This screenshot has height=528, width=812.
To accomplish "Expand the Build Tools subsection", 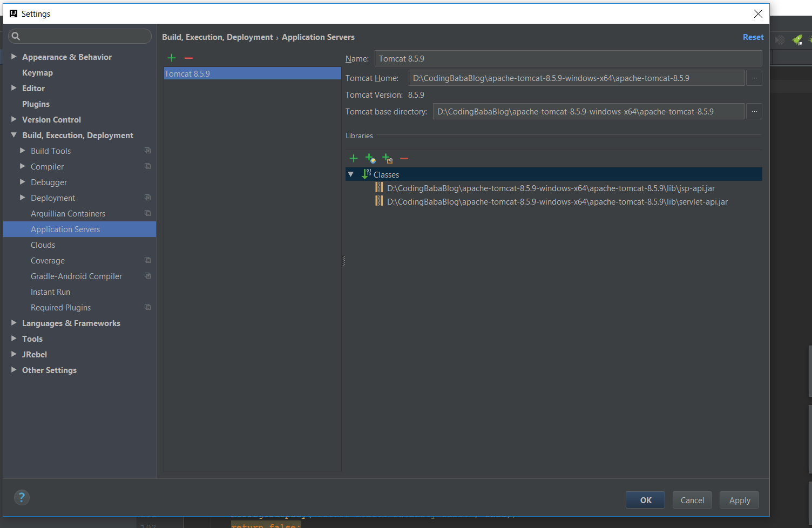I will pos(23,151).
